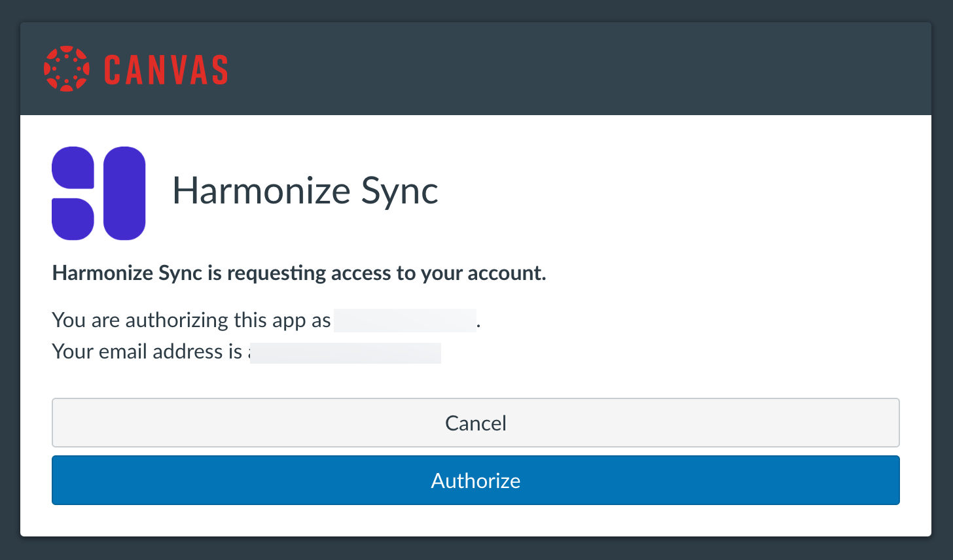The image size is (953, 560).
Task: Click the dark background below the dialog
Action: point(476,550)
